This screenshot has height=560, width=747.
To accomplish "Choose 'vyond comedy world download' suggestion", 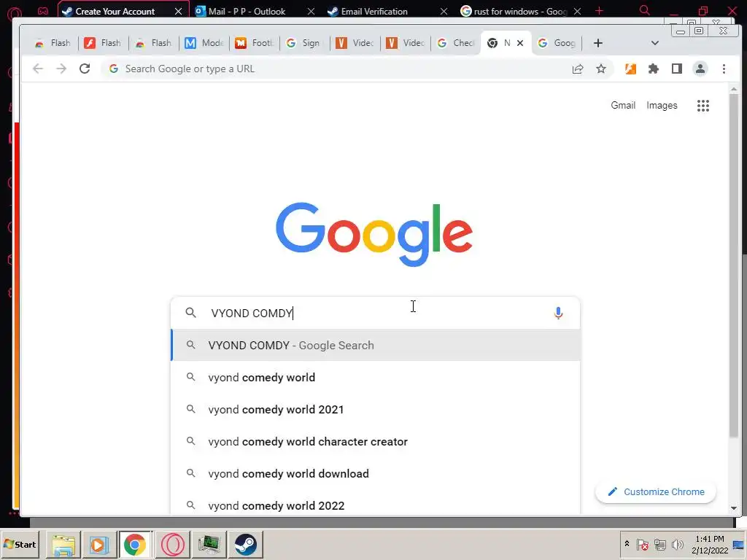I will coord(376,474).
